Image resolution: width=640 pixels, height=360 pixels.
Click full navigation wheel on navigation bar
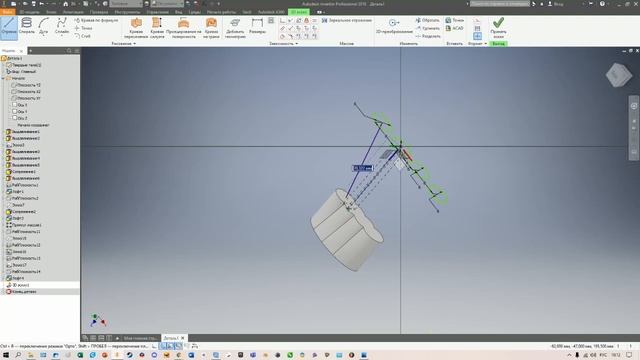pyautogui.click(x=634, y=106)
